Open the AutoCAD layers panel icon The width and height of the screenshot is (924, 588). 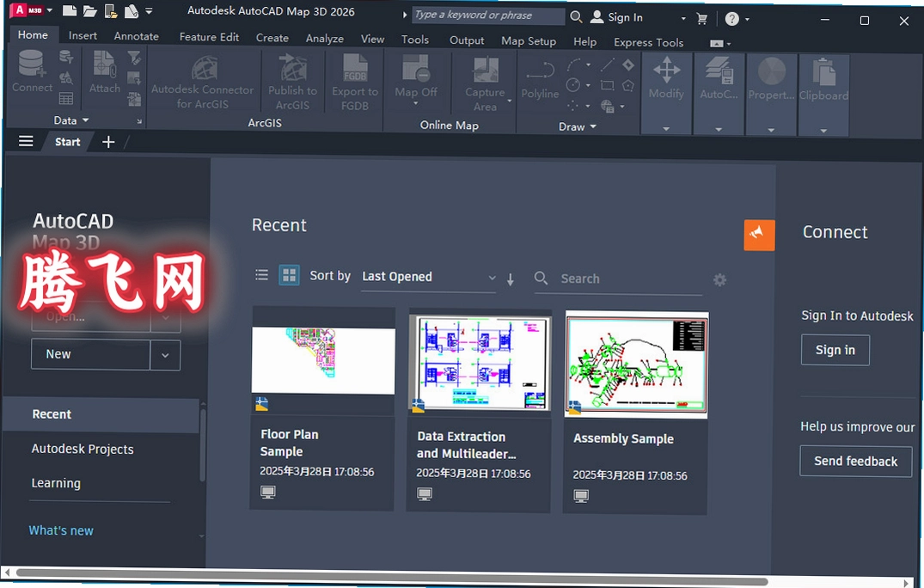click(x=719, y=70)
